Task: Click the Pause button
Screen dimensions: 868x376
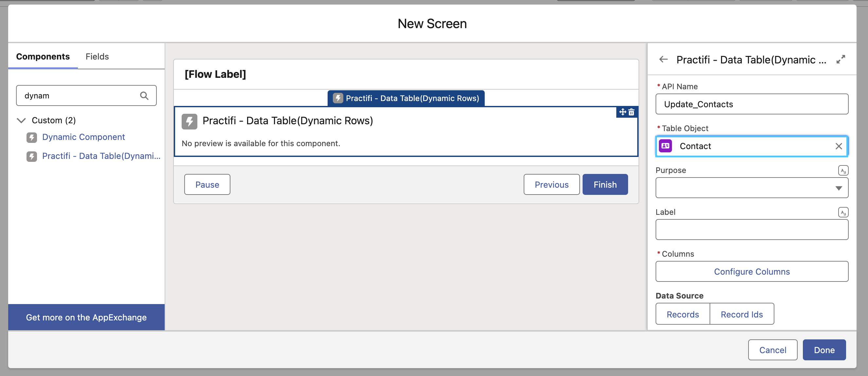Action: pos(207,184)
